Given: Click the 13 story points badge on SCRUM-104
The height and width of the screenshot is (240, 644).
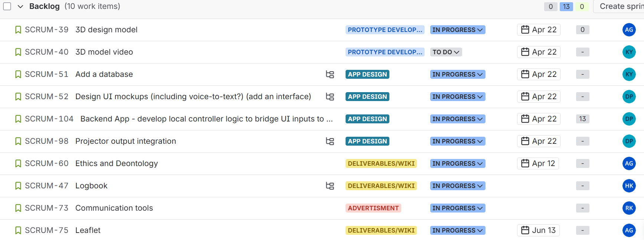Looking at the screenshot, I should (x=582, y=119).
